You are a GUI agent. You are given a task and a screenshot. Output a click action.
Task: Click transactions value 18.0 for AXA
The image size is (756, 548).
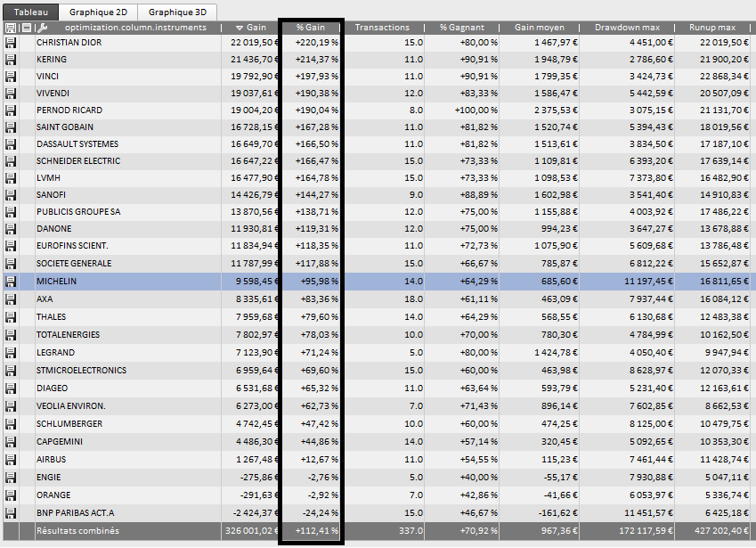413,299
